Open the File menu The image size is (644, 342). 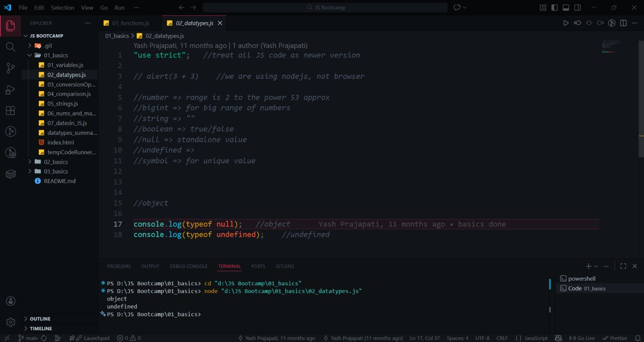click(23, 8)
